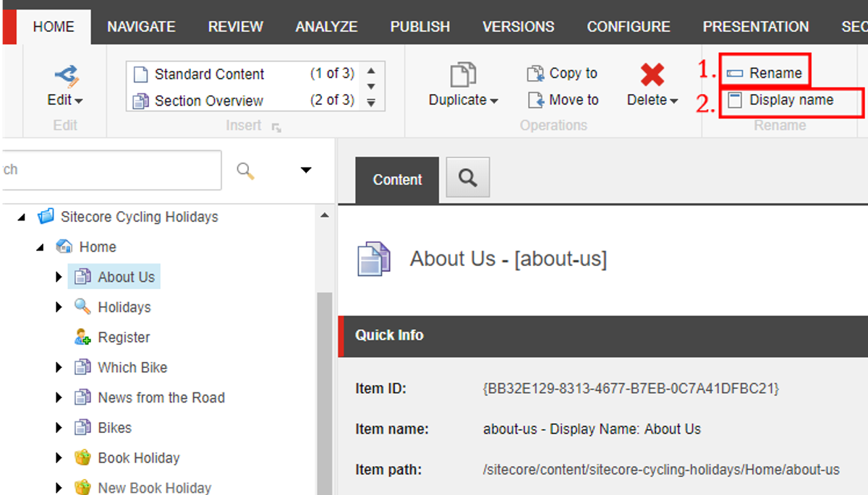Expand the Bikes tree node

coord(59,428)
